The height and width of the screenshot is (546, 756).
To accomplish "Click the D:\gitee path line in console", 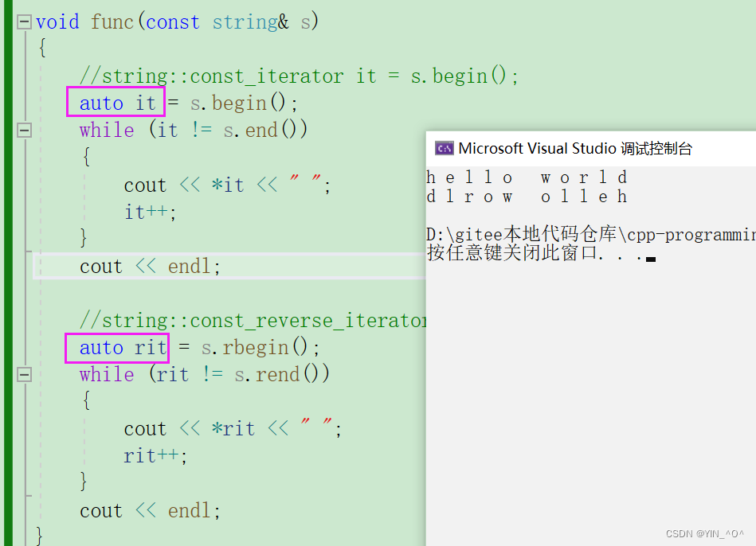I will coord(590,234).
